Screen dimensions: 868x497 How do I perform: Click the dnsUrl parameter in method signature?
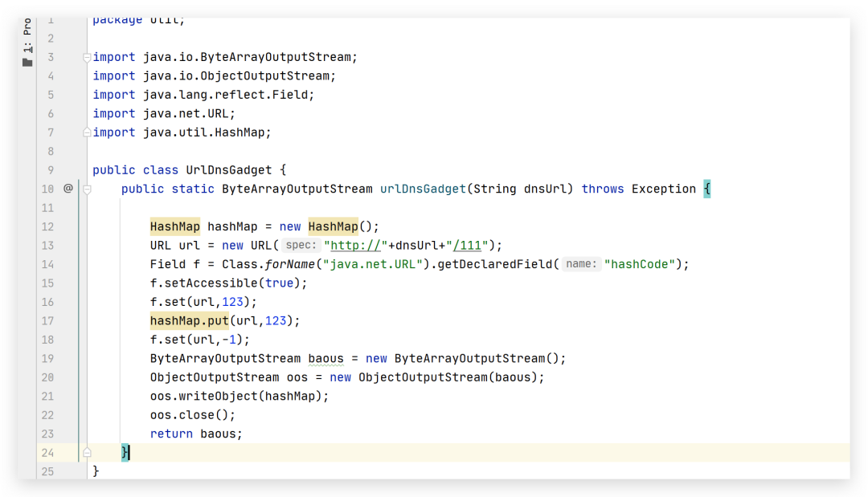[x=545, y=189]
